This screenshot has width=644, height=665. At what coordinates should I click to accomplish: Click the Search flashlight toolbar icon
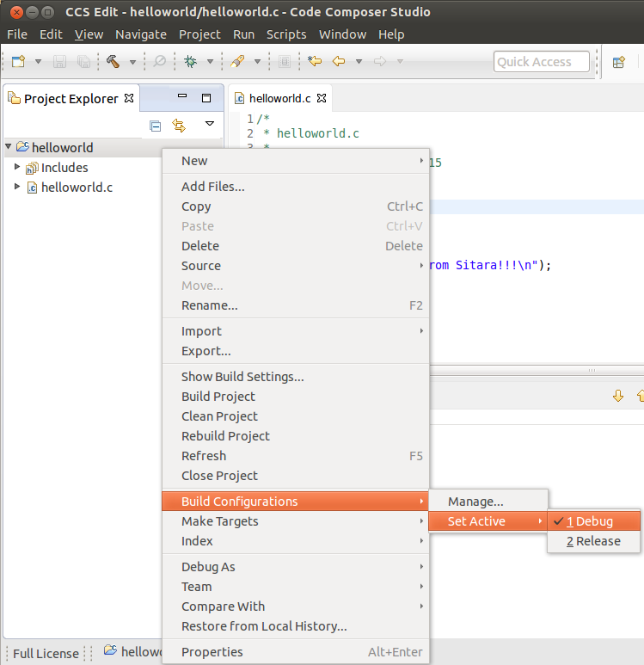point(237,61)
